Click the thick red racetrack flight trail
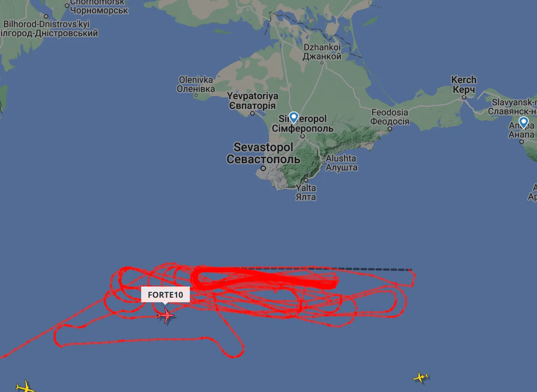The image size is (537, 392). pos(264,278)
